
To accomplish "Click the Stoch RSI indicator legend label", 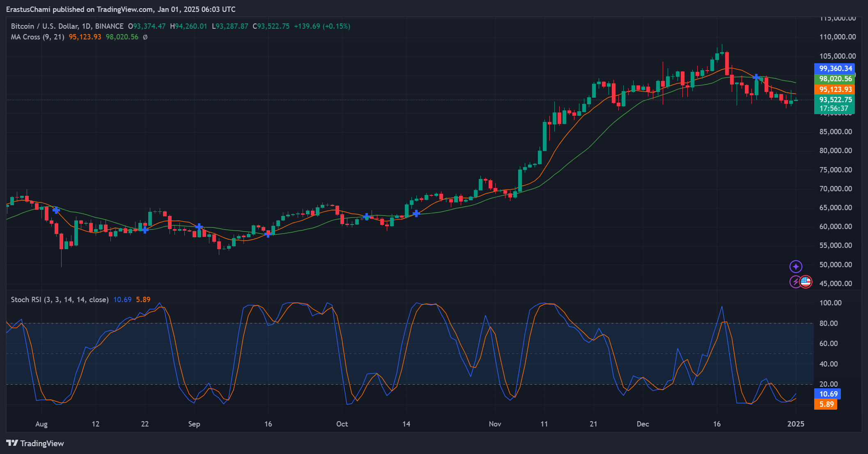I will [60, 300].
